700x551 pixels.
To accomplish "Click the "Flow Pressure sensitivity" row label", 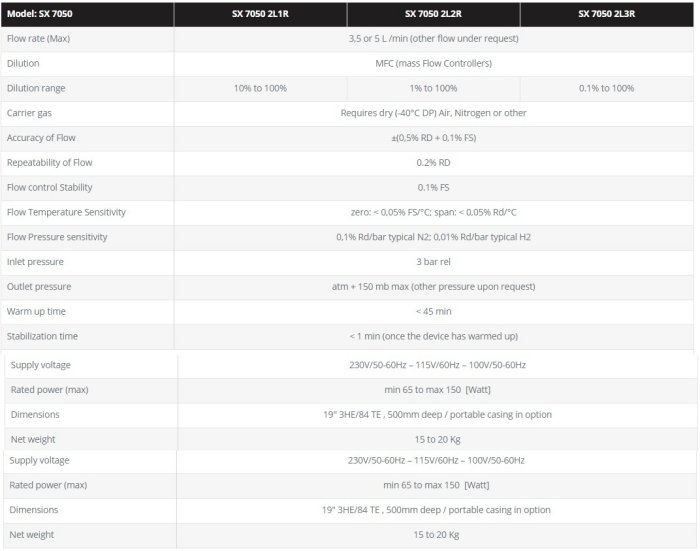I will [x=57, y=237].
